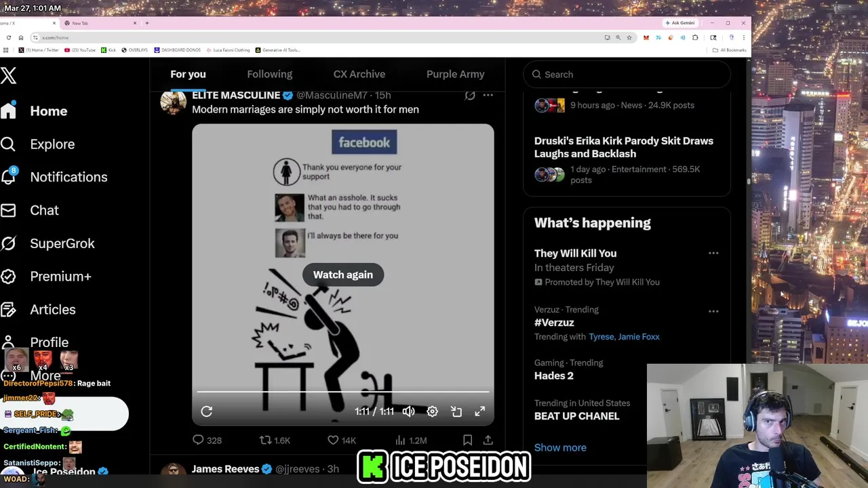Click Grok icon on ELITE MASCULINE post
The height and width of the screenshot is (488, 868).
(x=469, y=96)
